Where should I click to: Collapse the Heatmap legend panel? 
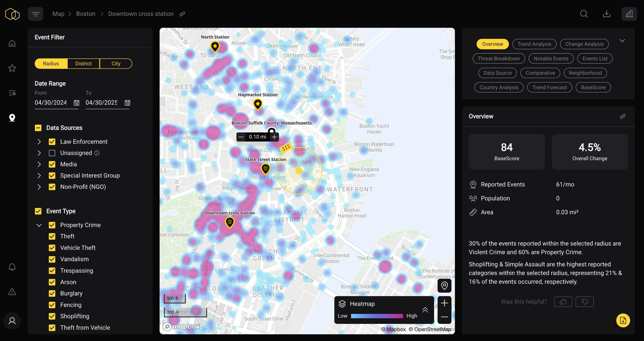[425, 310]
